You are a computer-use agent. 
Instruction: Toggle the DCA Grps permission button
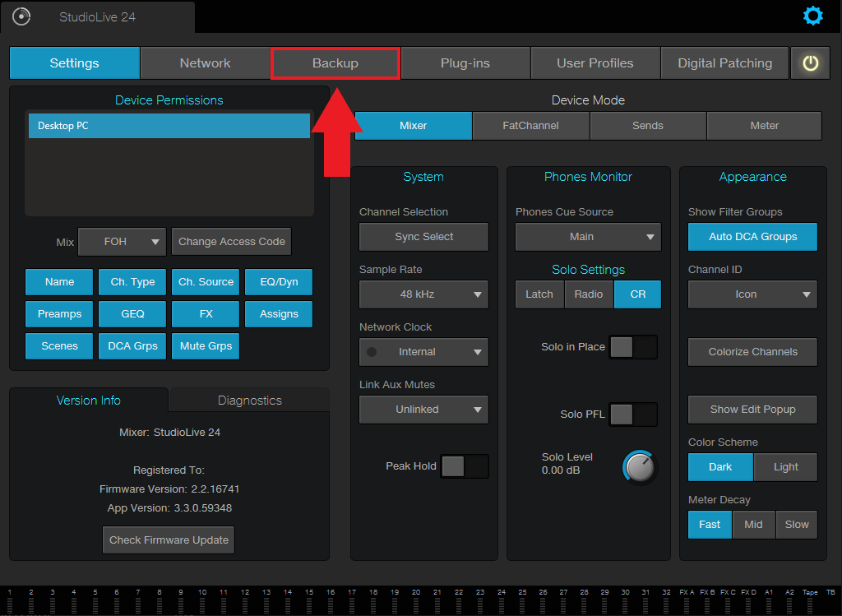coord(132,346)
